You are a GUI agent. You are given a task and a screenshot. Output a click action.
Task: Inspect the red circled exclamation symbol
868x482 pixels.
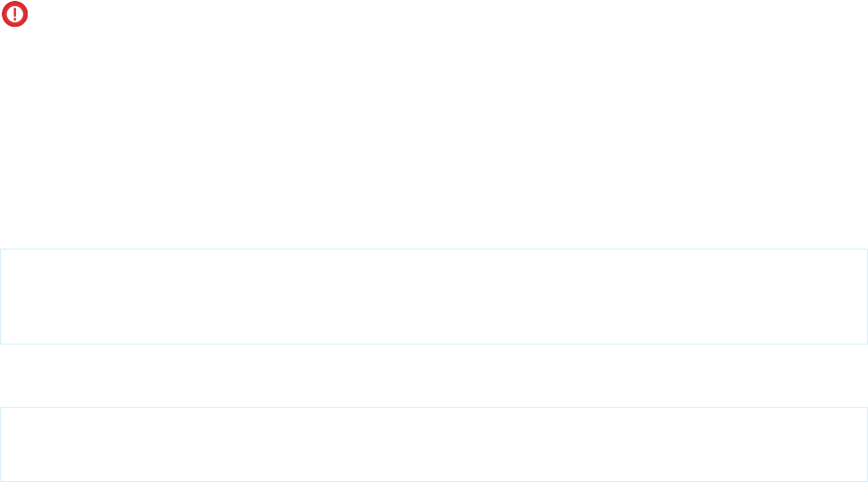tap(15, 14)
